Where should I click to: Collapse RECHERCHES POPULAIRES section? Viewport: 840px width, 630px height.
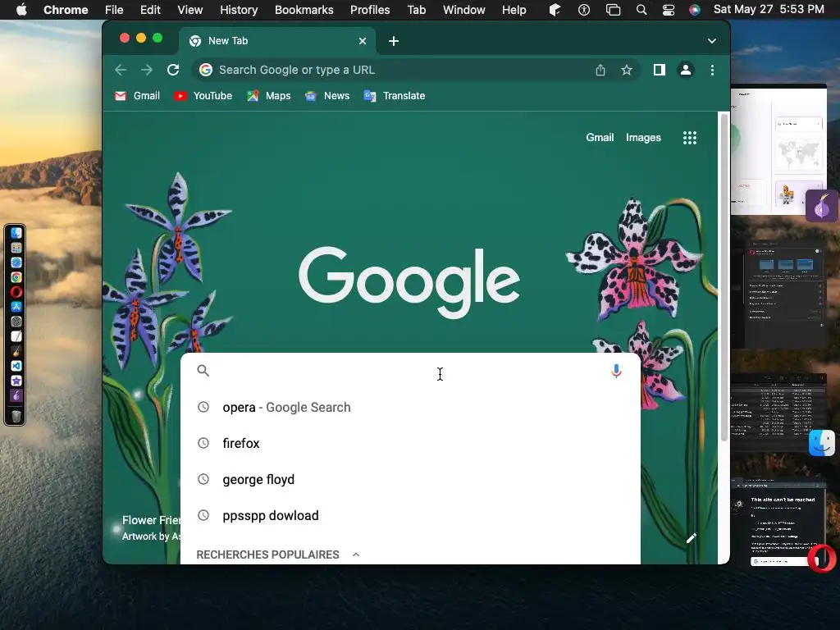tap(356, 555)
